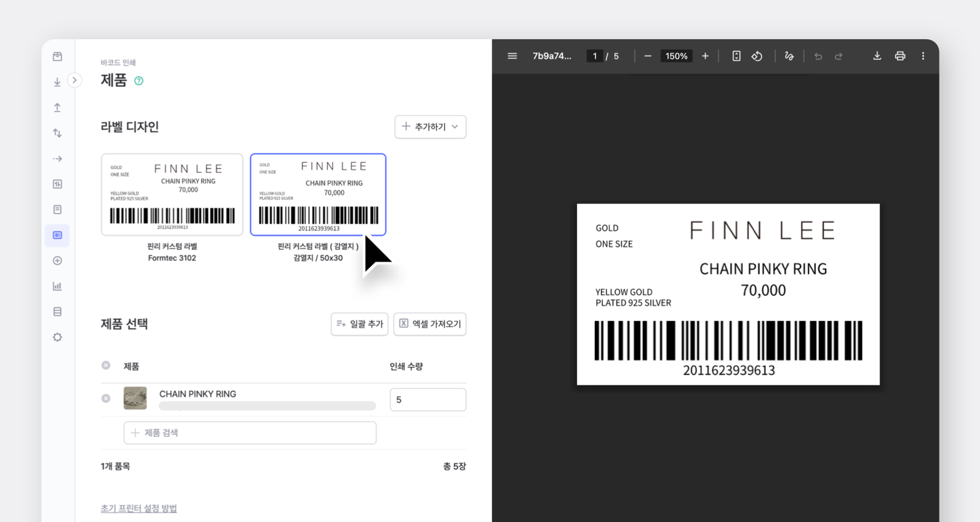Remove the CHAIN PINKY RING row

(x=106, y=398)
